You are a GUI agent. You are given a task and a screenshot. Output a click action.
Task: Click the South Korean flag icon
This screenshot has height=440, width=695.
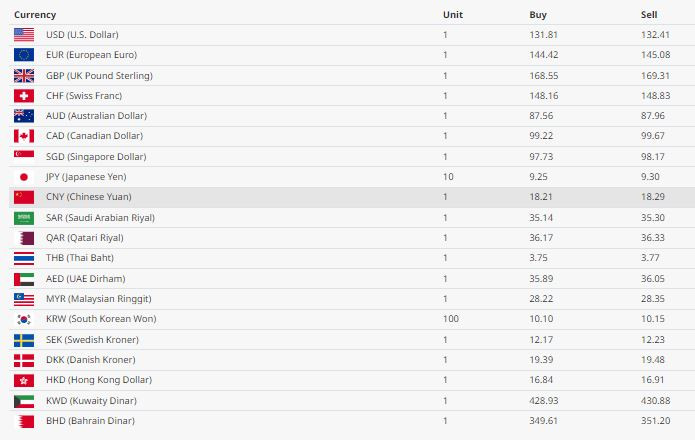click(x=24, y=319)
